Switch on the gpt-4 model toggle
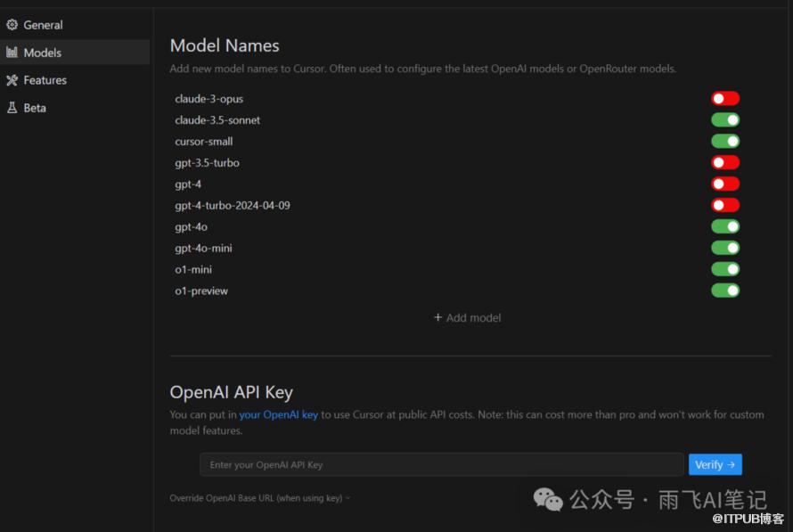This screenshot has width=793, height=532. [725, 184]
